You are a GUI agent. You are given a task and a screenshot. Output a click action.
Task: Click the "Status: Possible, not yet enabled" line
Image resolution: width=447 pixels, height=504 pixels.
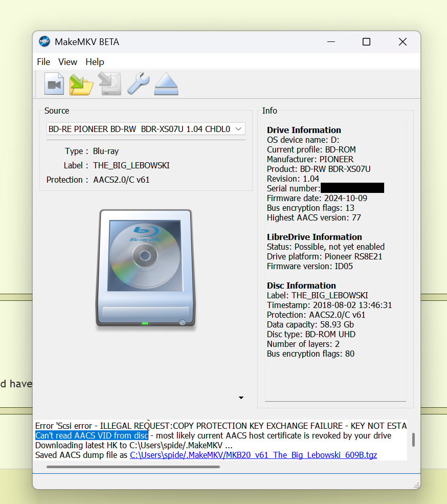click(x=325, y=247)
